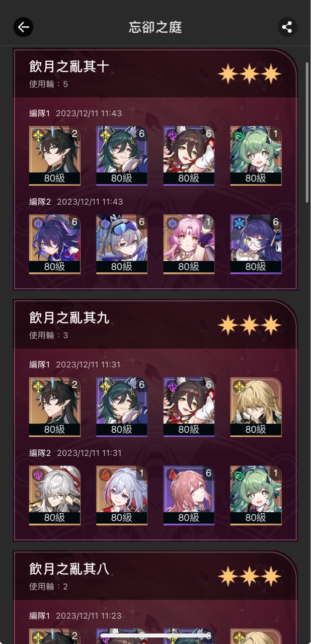Tap the back arrow button
This screenshot has height=644, width=311.
click(23, 27)
